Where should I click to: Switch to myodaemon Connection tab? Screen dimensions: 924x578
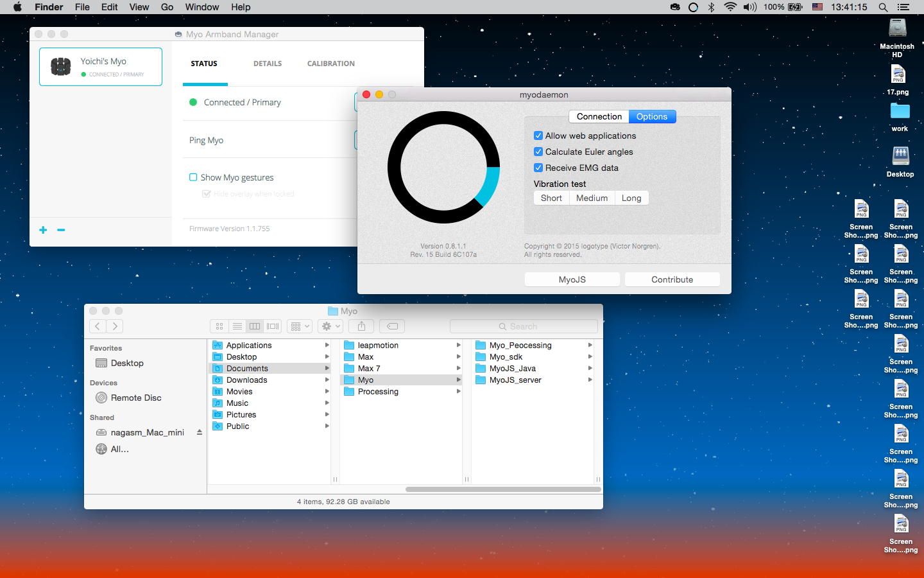[x=599, y=116]
